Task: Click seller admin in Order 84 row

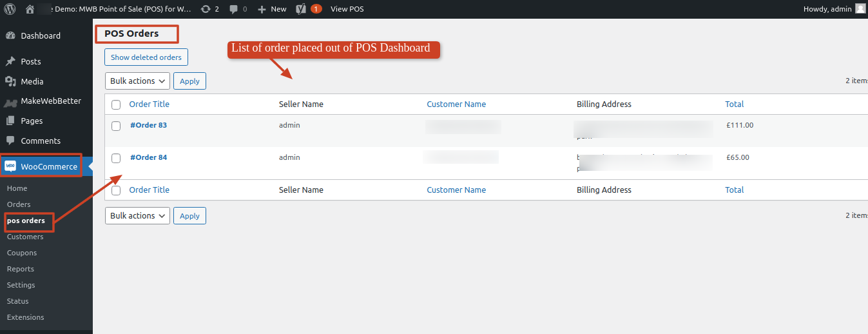Action: point(289,157)
